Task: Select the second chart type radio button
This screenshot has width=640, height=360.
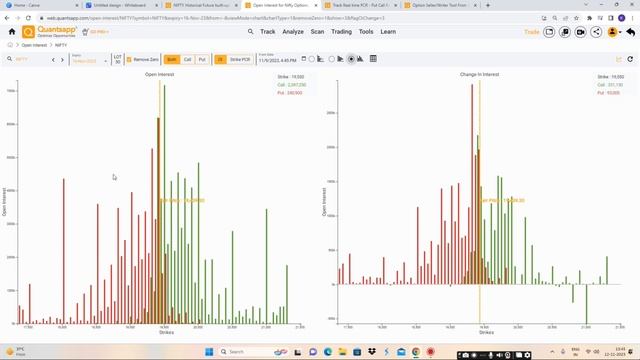Action: click(331, 59)
